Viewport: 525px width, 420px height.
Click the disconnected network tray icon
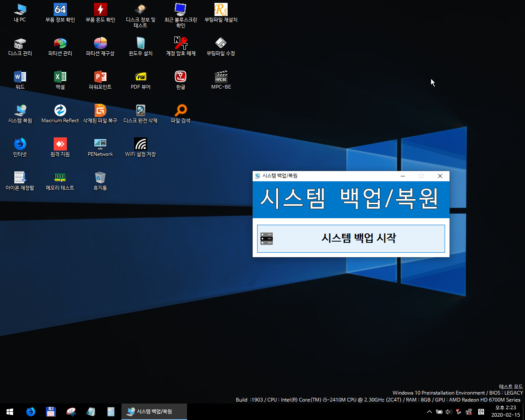coord(469,412)
